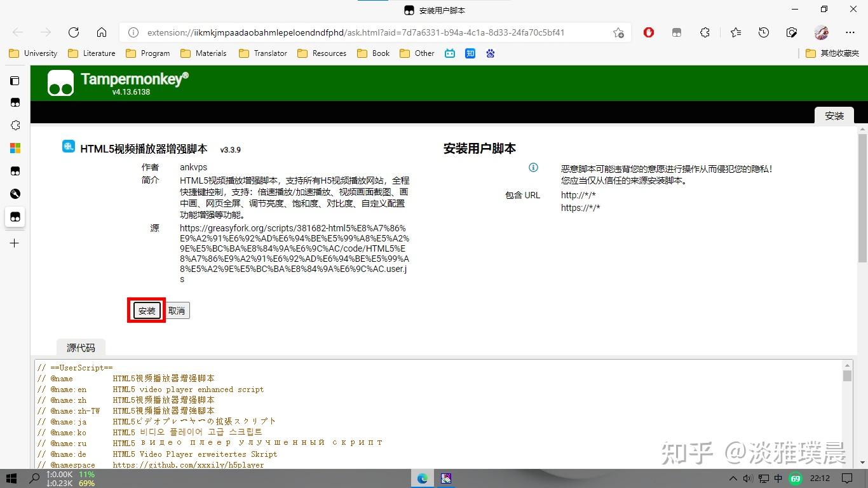Reload the page with the refresh icon
The height and width of the screenshot is (488, 868).
(x=73, y=32)
